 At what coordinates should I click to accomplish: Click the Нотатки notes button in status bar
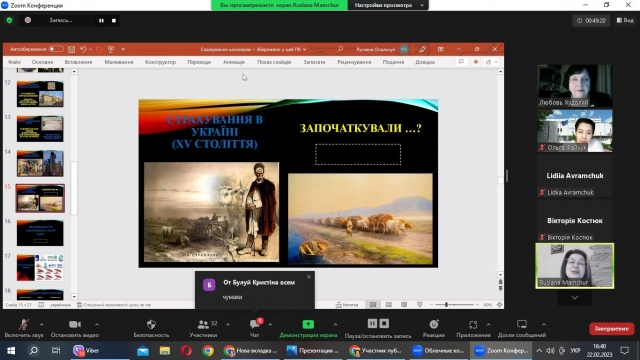[x=347, y=305]
